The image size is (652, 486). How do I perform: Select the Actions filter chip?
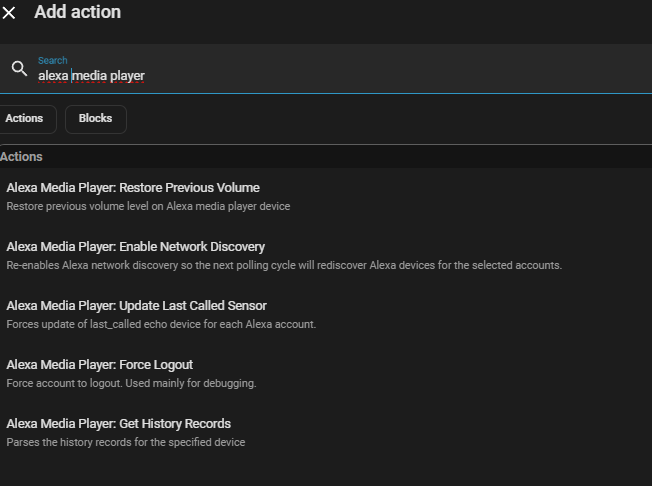pyautogui.click(x=24, y=119)
